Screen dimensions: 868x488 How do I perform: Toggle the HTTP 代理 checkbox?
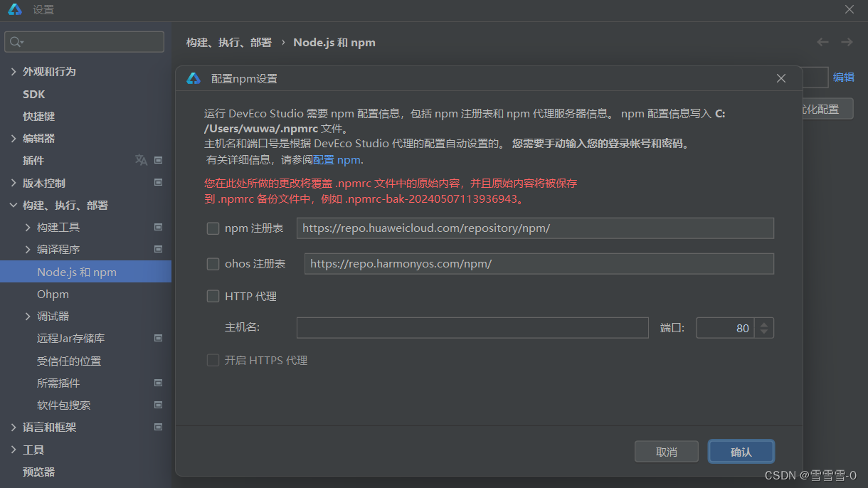point(213,296)
